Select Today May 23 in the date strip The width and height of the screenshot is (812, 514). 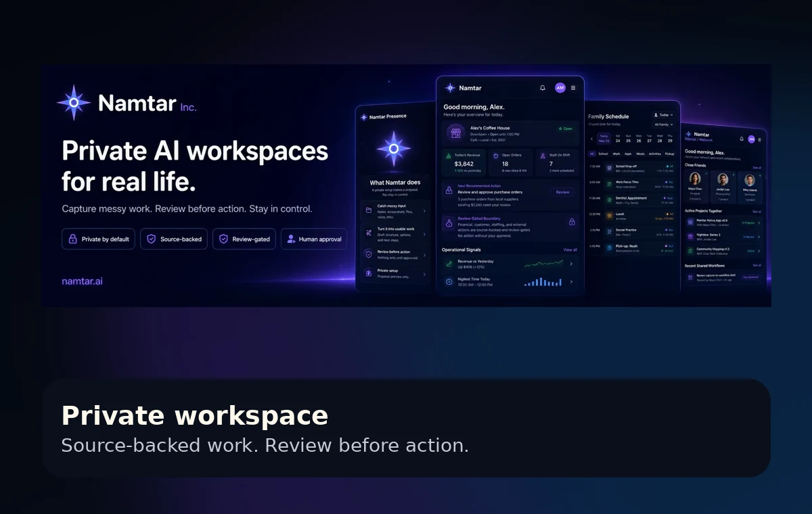pos(604,139)
